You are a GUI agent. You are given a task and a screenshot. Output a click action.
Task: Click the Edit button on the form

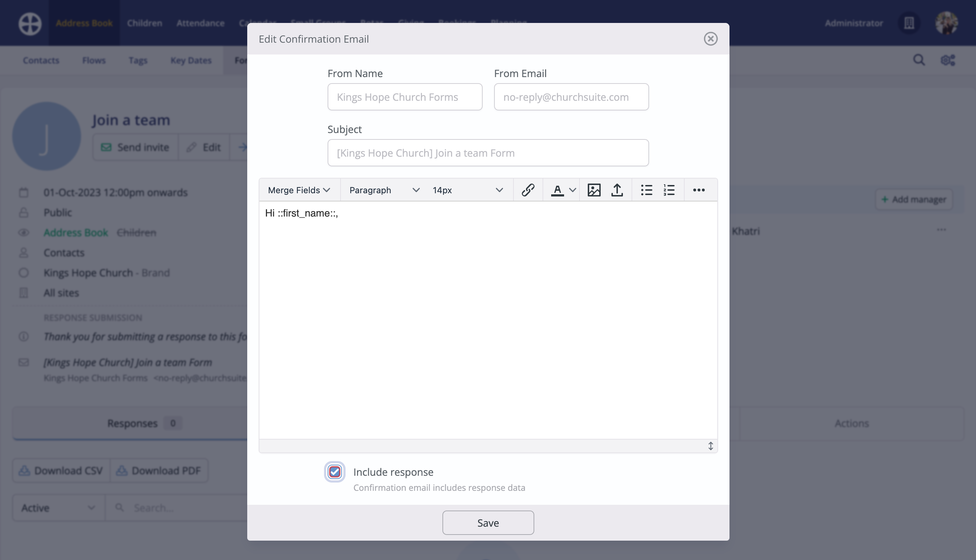(203, 147)
